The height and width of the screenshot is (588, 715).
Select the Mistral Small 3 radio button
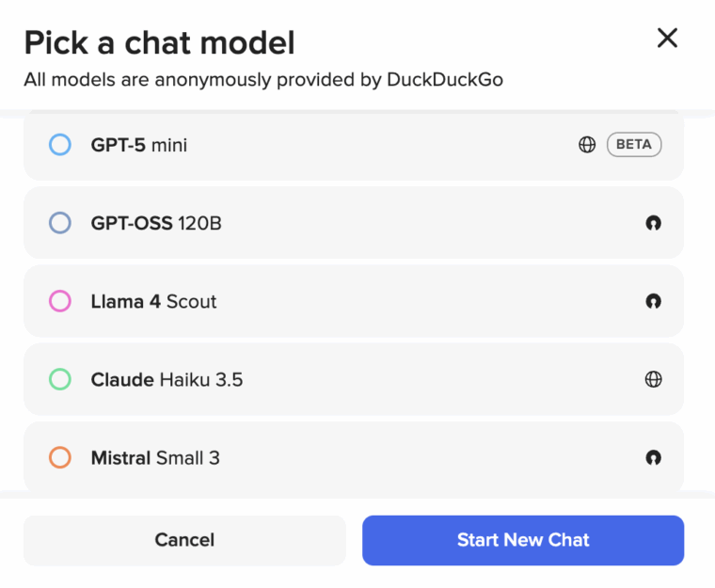click(x=60, y=457)
